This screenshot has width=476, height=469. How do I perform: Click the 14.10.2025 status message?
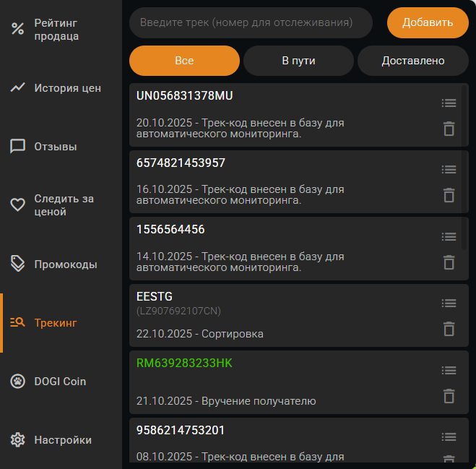pos(240,262)
